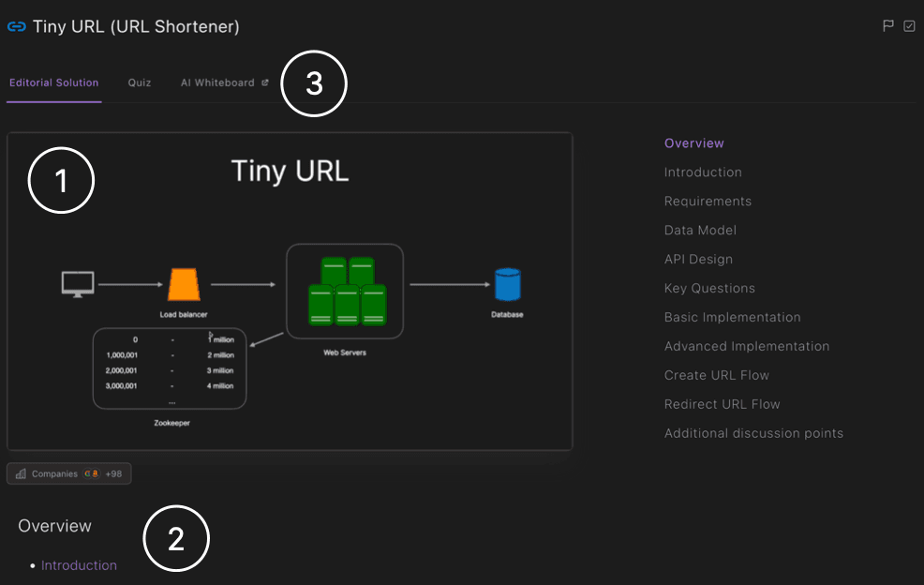Viewport: 924px width, 585px height.
Task: Click the Overview heading in the article
Action: [x=54, y=525]
